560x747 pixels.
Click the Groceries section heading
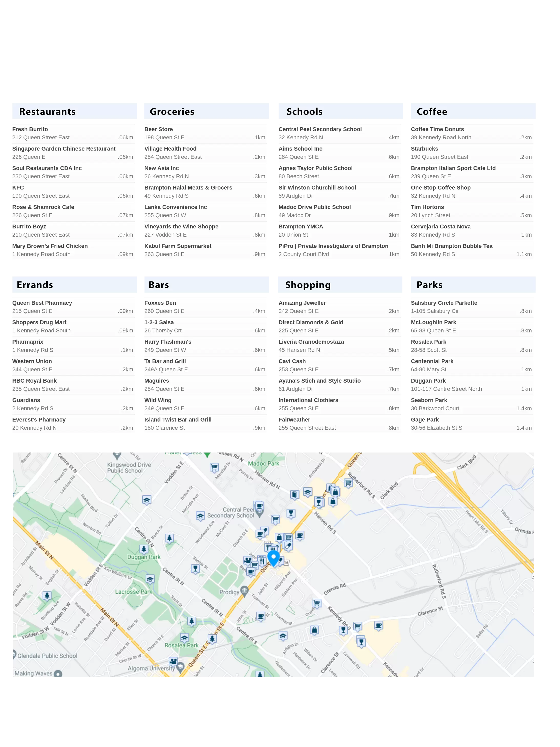tap(172, 112)
